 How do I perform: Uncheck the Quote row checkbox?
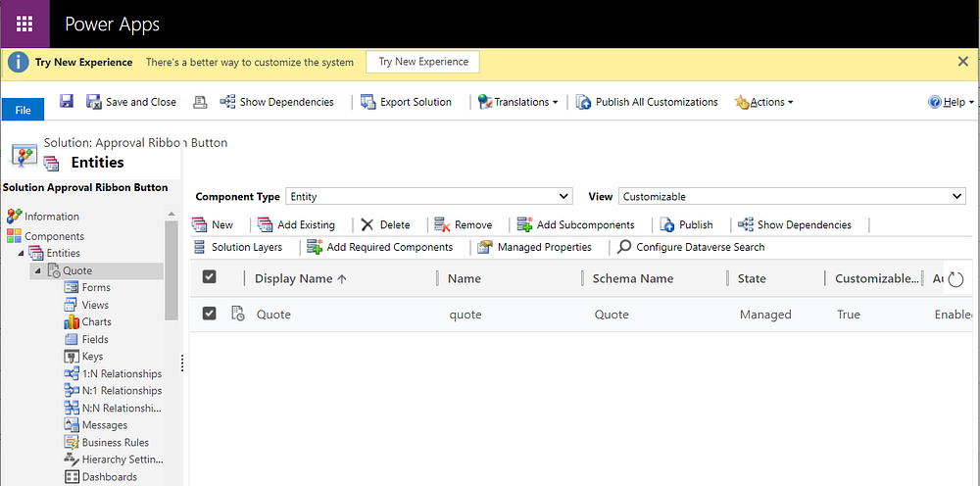[210, 313]
